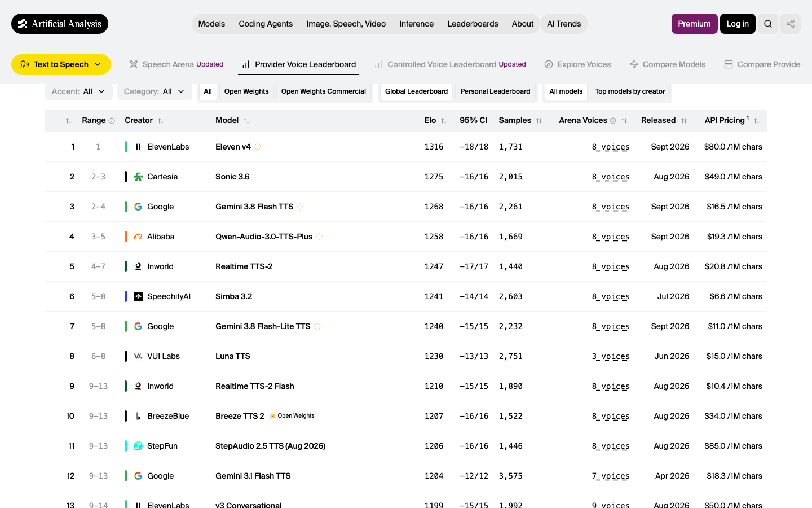
Task: Select the All weights filter
Action: (x=208, y=91)
